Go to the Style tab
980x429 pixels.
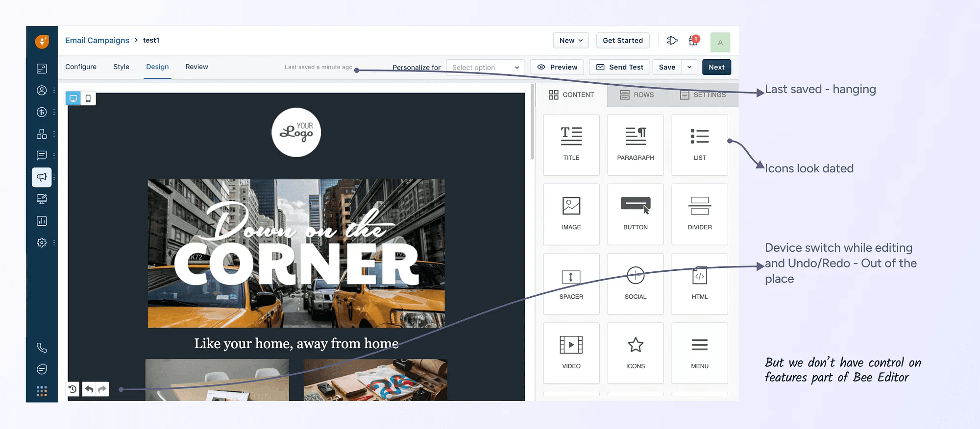[122, 67]
